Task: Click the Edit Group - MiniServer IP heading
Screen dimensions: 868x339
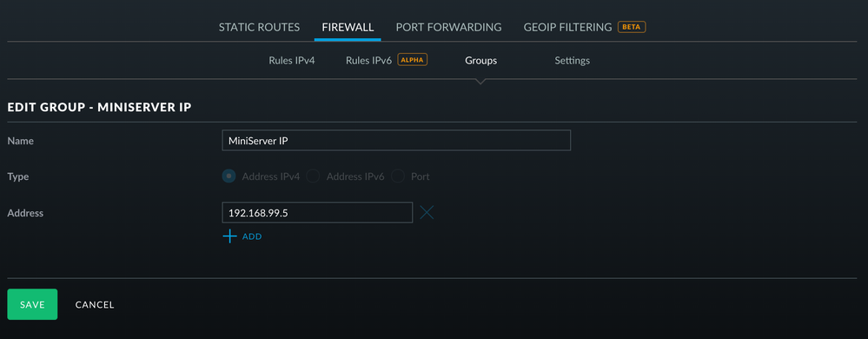Action: (99, 108)
